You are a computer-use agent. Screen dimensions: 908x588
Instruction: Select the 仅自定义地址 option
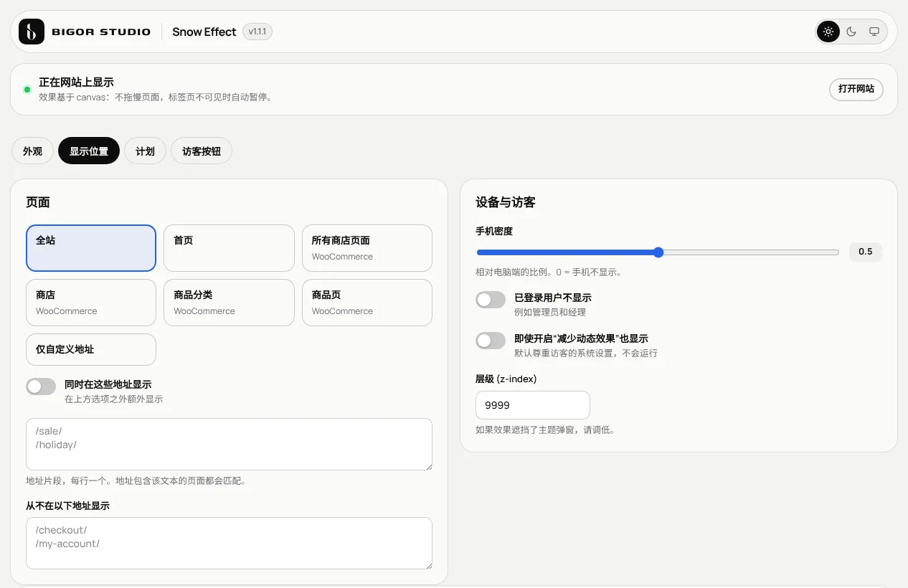[x=91, y=349]
